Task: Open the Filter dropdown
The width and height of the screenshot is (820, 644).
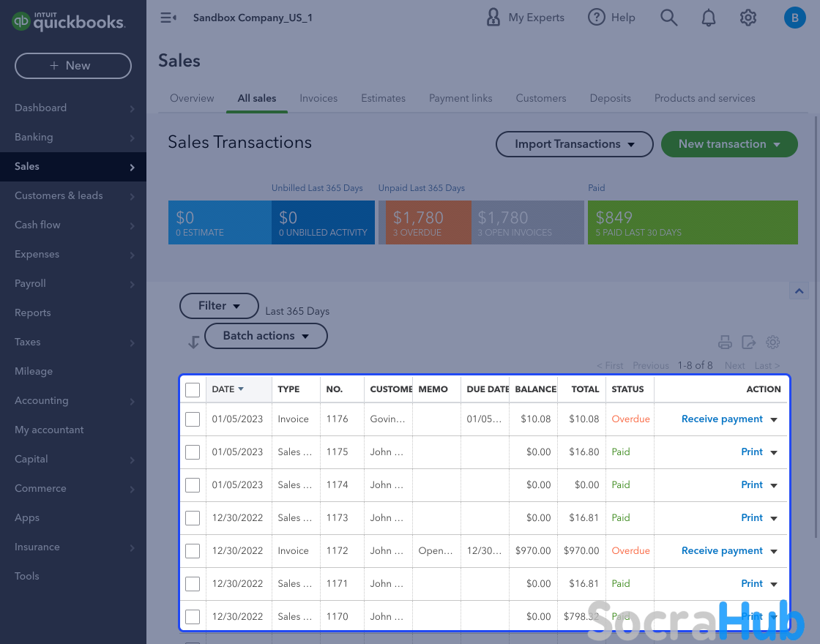Action: 219,306
